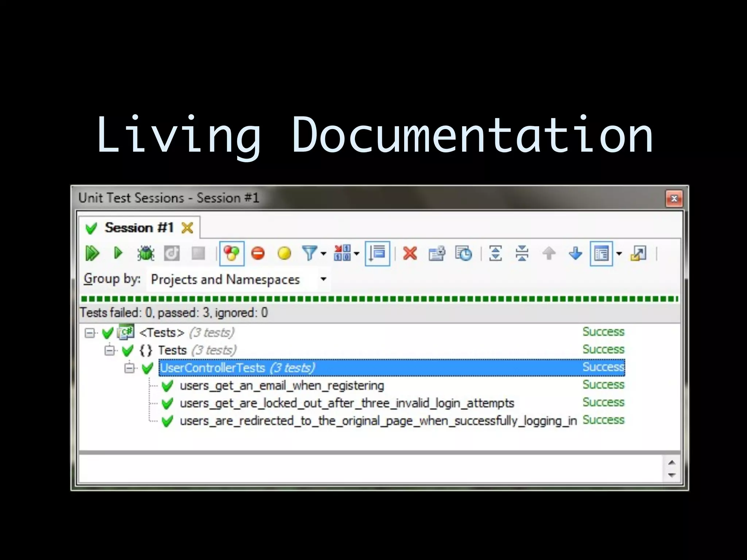
Task: Open dropdown arrow next to funnel filter
Action: (324, 253)
